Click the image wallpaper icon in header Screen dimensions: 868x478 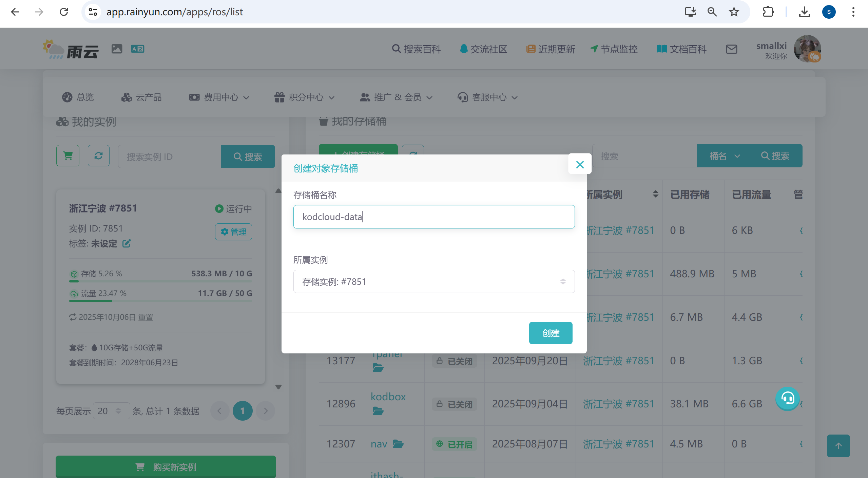(117, 49)
